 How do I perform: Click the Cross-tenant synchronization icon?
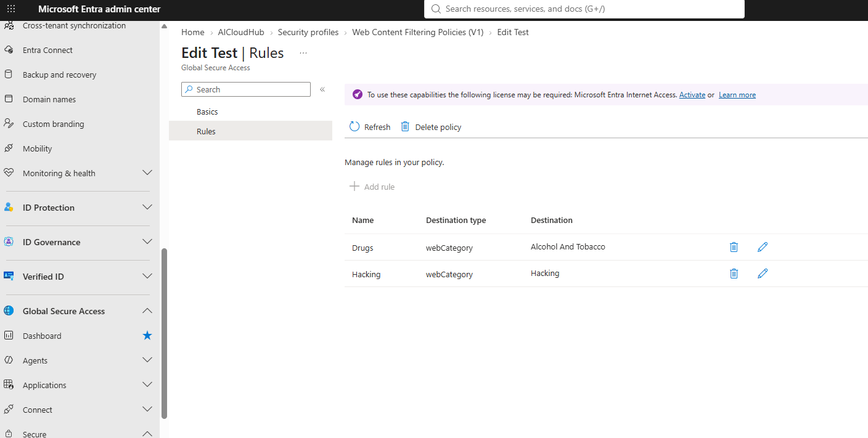[x=9, y=25]
